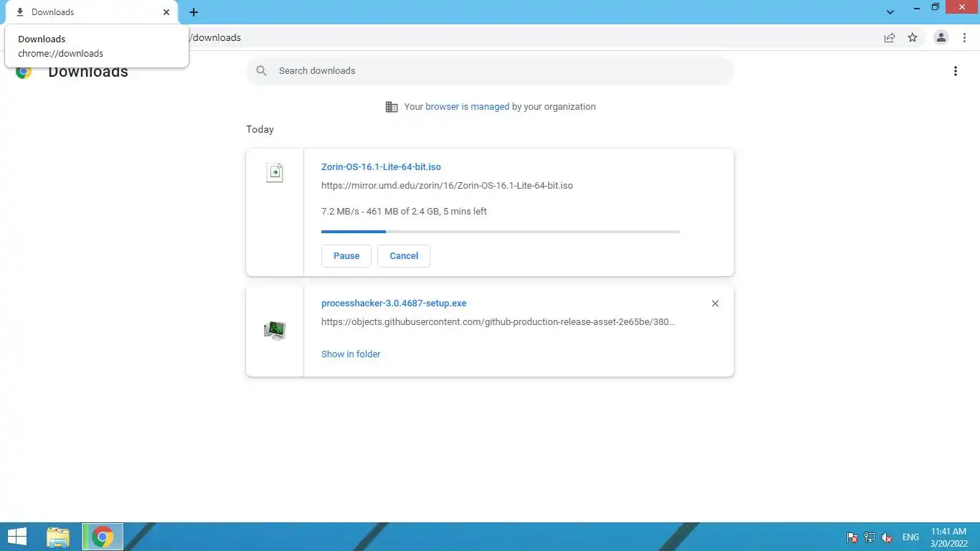Click the network tray icon
This screenshot has height=551, width=980.
(870, 537)
